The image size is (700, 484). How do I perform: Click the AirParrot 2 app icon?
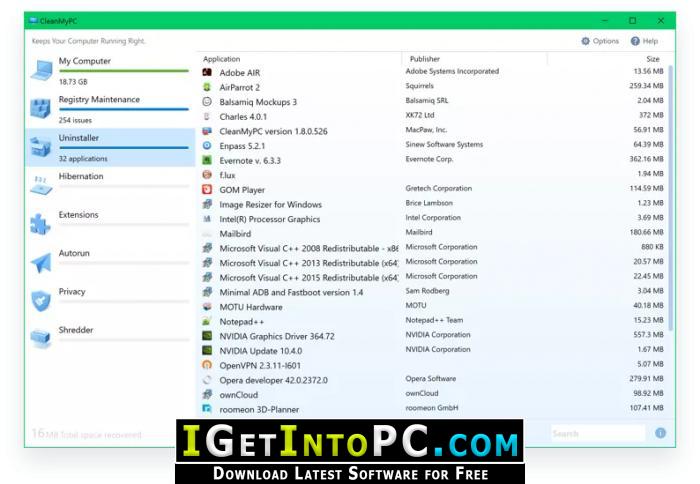click(207, 87)
